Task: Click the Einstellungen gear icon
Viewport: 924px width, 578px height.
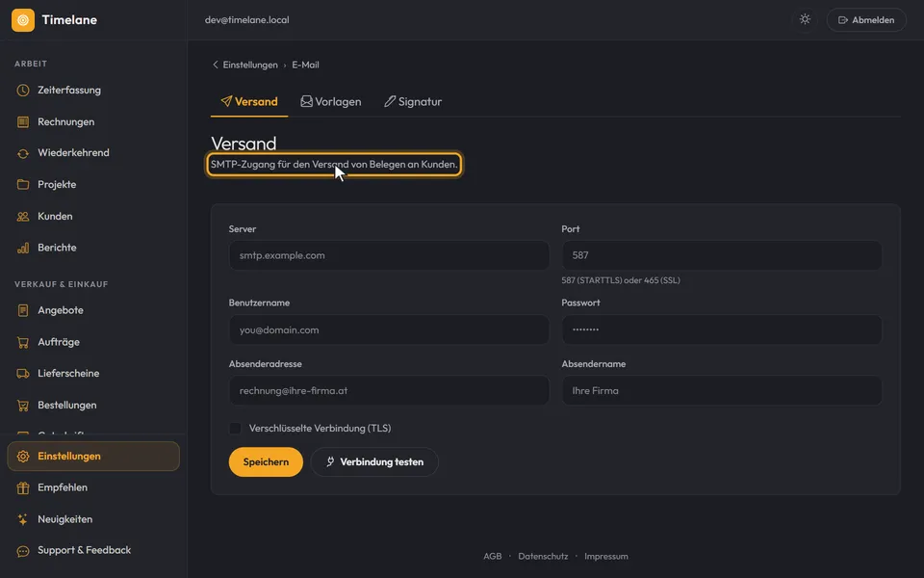Action: tap(23, 457)
